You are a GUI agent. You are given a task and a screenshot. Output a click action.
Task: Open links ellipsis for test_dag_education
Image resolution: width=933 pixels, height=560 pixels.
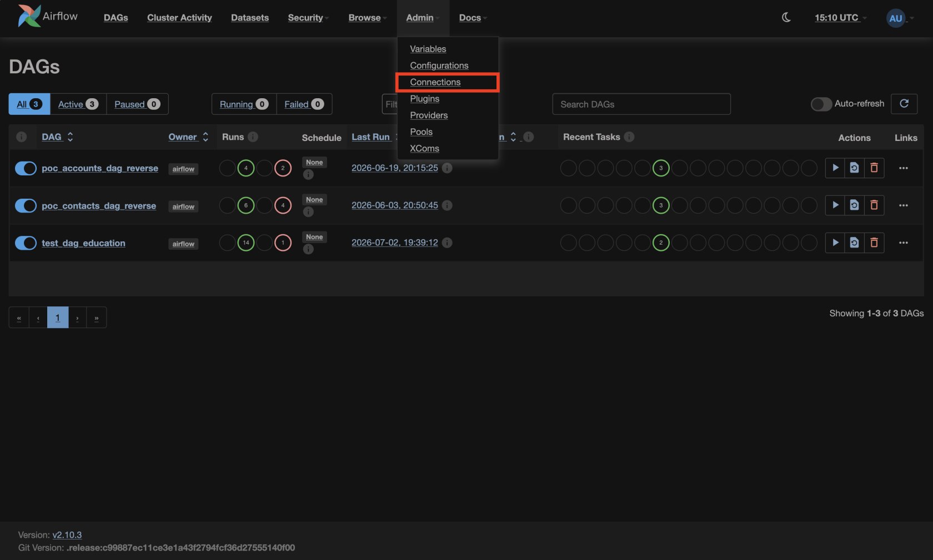904,243
